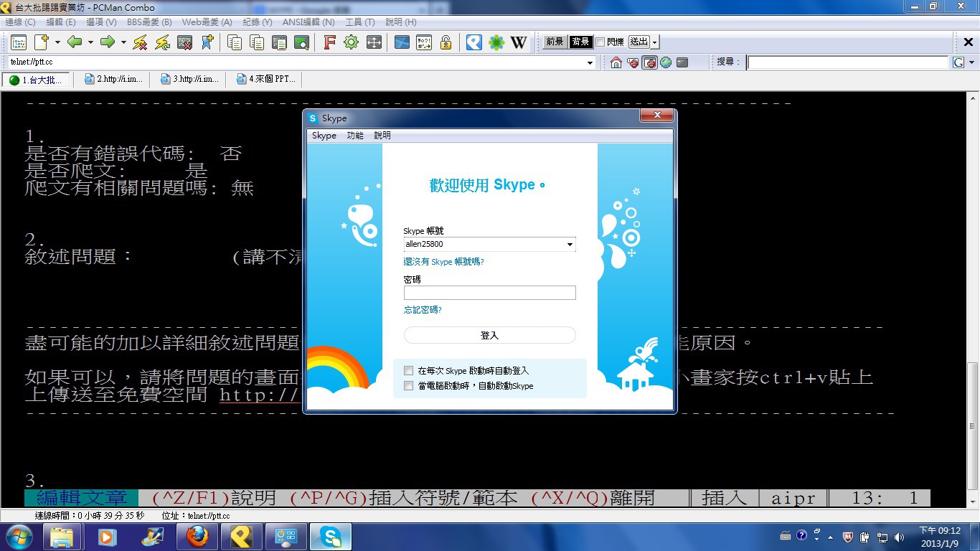
Task: Check start Skype when computer starts
Action: pos(409,386)
